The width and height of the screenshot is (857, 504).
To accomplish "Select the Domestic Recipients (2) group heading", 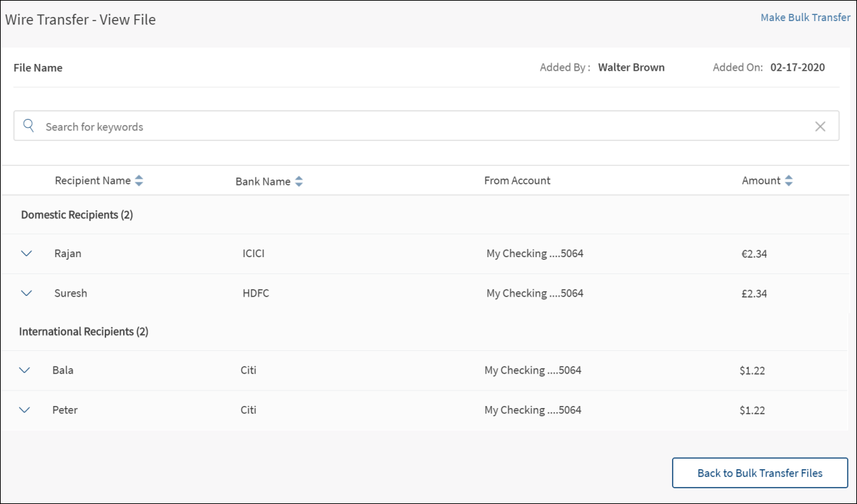I will (77, 215).
